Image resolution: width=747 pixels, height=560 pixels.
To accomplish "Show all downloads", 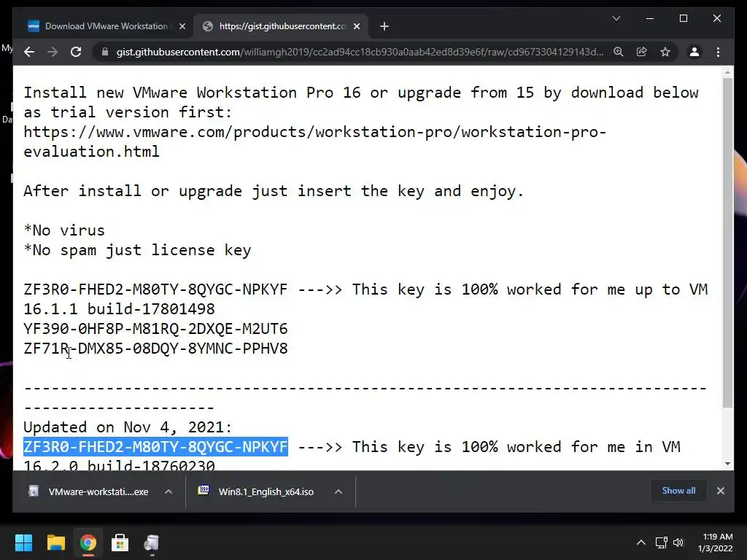I will point(678,491).
